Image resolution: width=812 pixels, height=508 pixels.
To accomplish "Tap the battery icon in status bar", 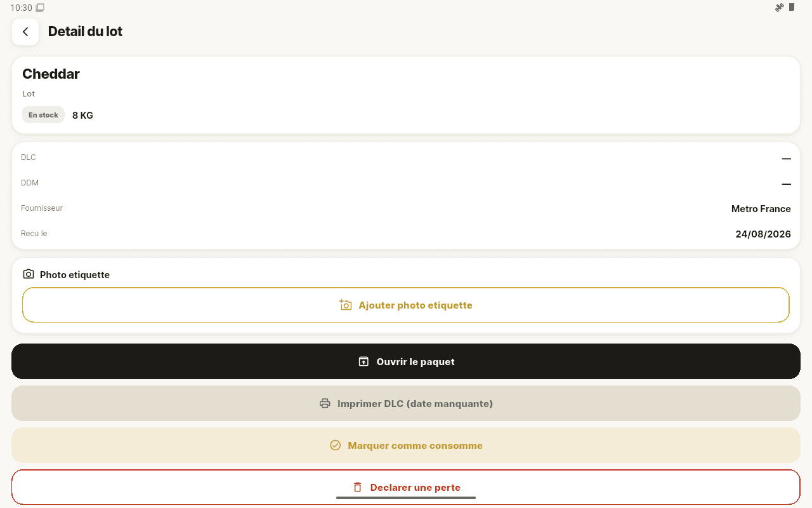I will [792, 8].
